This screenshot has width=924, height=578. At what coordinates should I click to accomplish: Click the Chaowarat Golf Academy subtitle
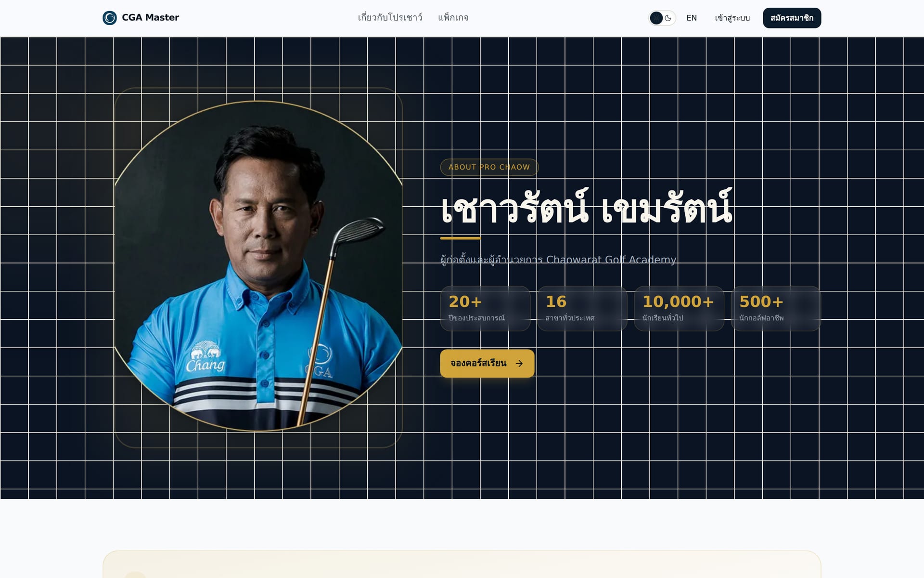558,260
